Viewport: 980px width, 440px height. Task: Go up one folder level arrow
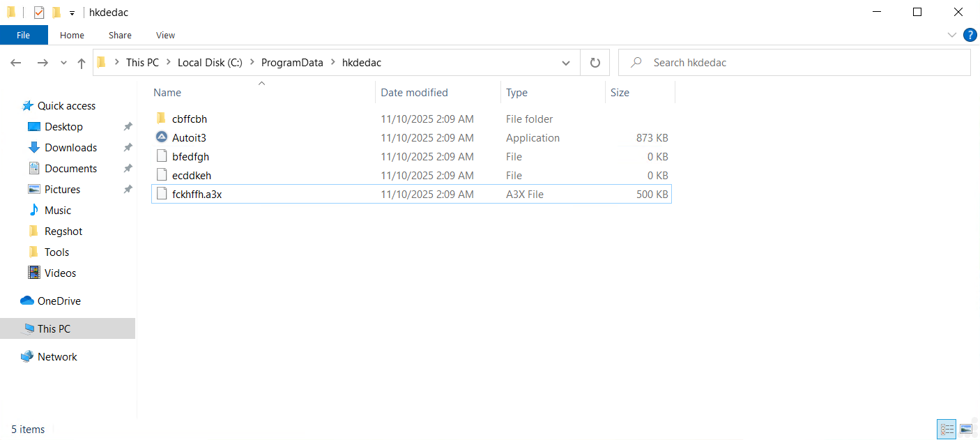[82, 63]
